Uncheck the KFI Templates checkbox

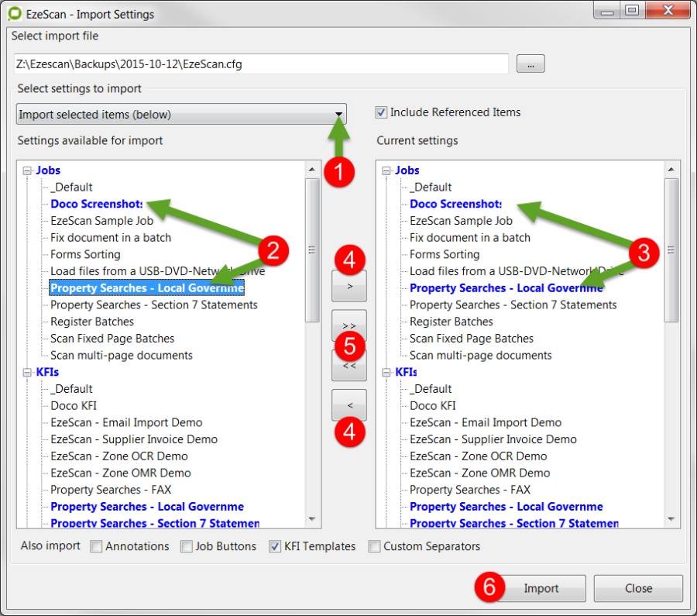click(275, 546)
